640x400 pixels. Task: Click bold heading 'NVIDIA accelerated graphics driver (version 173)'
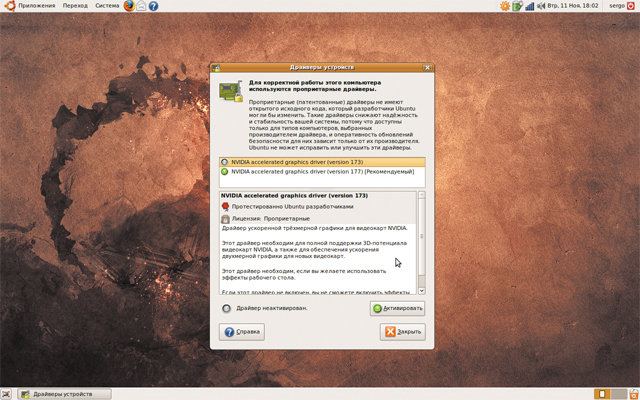tap(294, 196)
